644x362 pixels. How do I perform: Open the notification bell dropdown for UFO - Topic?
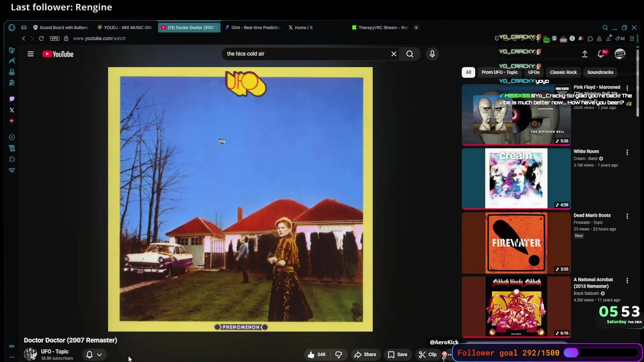coord(94,354)
